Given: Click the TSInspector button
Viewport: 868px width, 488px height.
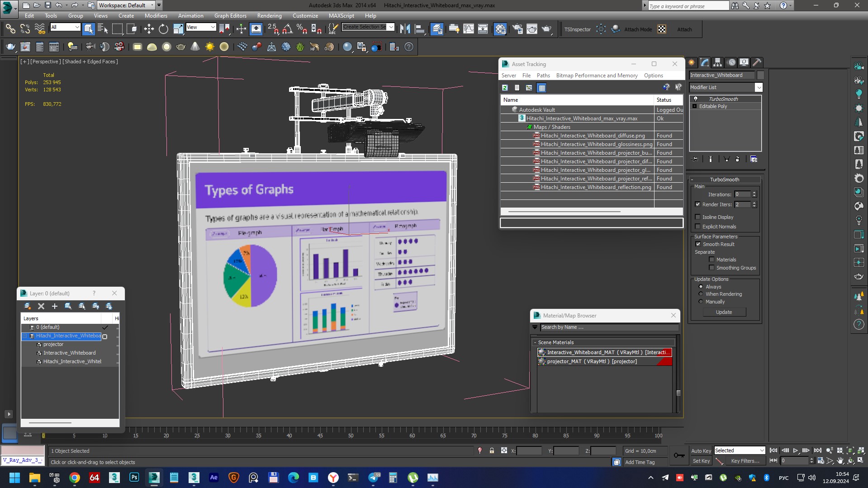Looking at the screenshot, I should pyautogui.click(x=577, y=29).
